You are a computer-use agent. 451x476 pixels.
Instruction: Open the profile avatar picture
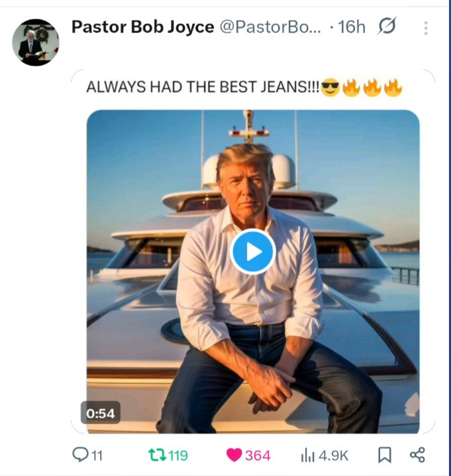tap(36, 43)
